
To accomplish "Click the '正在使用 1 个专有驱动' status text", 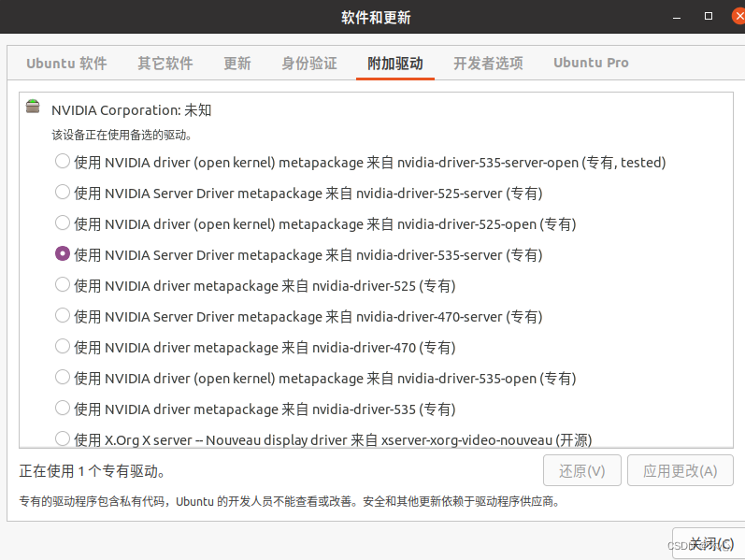I will [93, 471].
